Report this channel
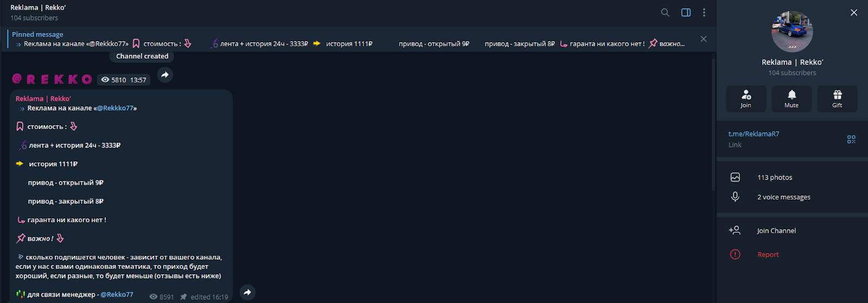Screen dimensions: 868x303 coord(792,254)
